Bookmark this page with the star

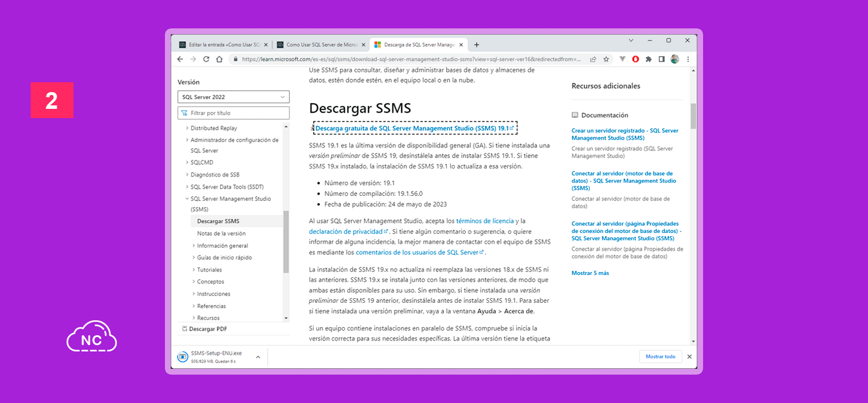(606, 59)
